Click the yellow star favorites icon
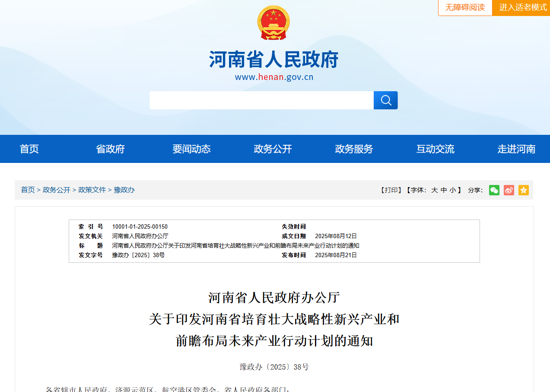 pyautogui.click(x=523, y=190)
